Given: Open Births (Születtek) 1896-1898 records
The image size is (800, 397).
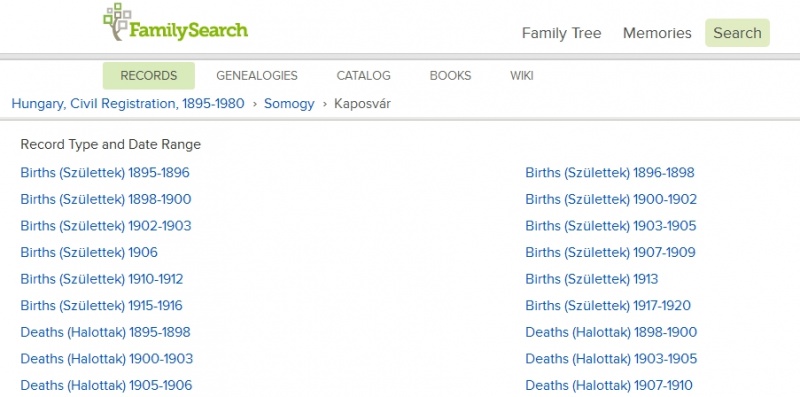Looking at the screenshot, I should click(610, 173).
